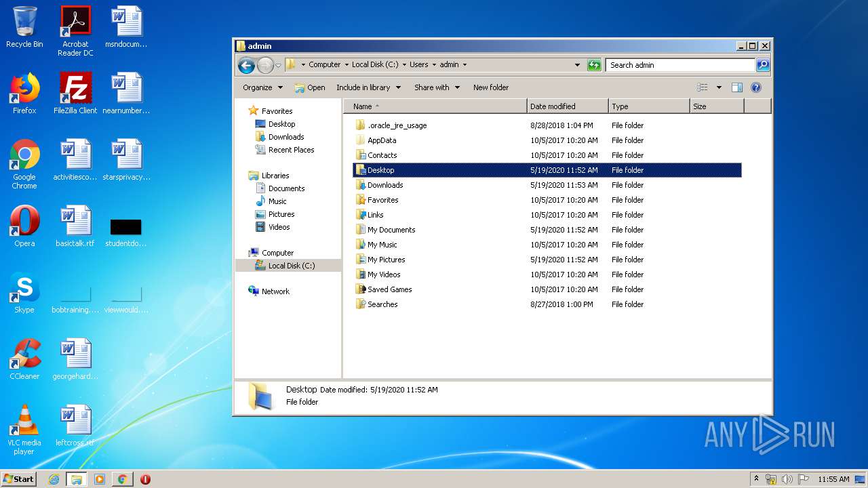Select Libraries in navigation pane
This screenshot has width=868, height=488.
point(275,176)
